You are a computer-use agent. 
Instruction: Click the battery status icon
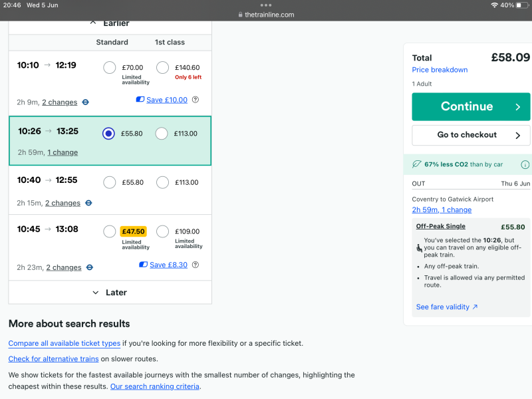[521, 5]
